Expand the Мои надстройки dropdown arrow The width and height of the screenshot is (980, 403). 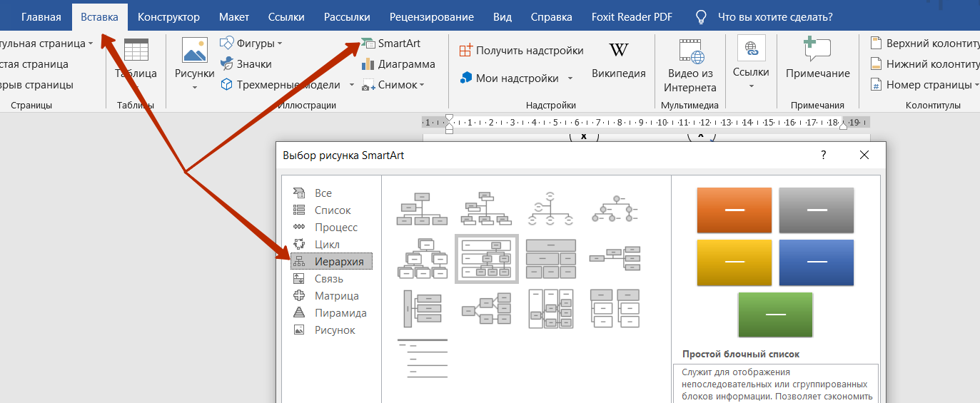point(570,78)
